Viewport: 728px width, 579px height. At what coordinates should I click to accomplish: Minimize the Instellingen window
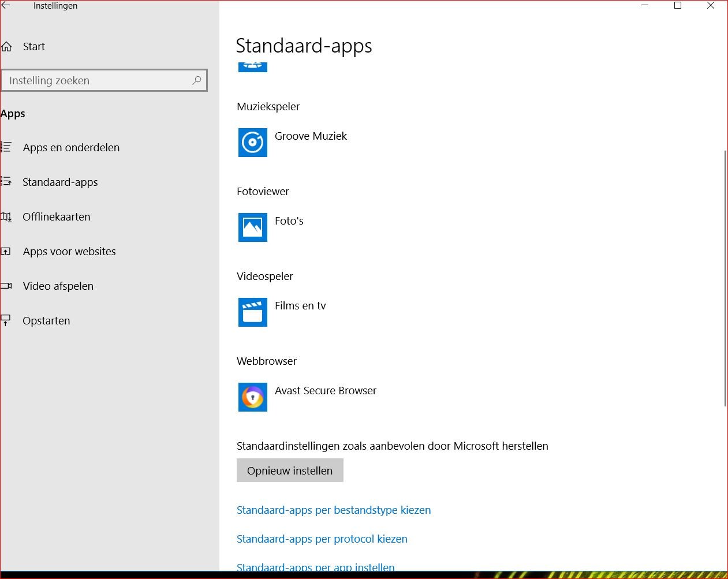(645, 6)
